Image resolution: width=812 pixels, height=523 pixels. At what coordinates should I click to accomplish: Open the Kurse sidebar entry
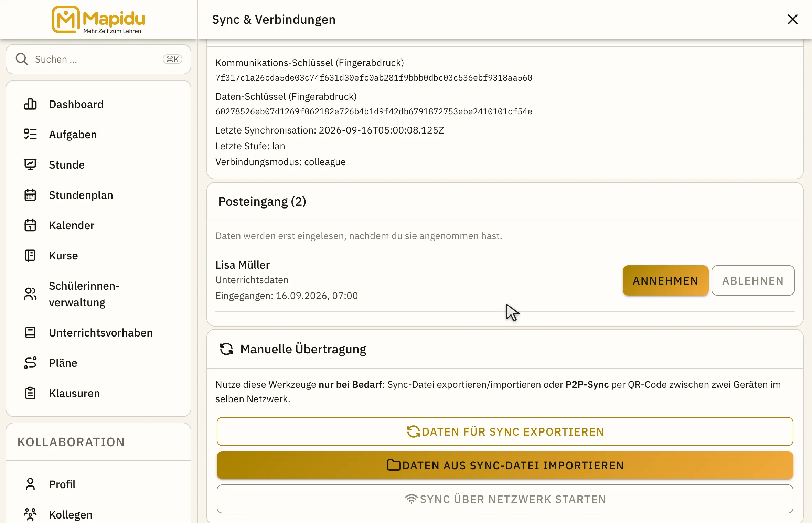[x=98, y=255]
